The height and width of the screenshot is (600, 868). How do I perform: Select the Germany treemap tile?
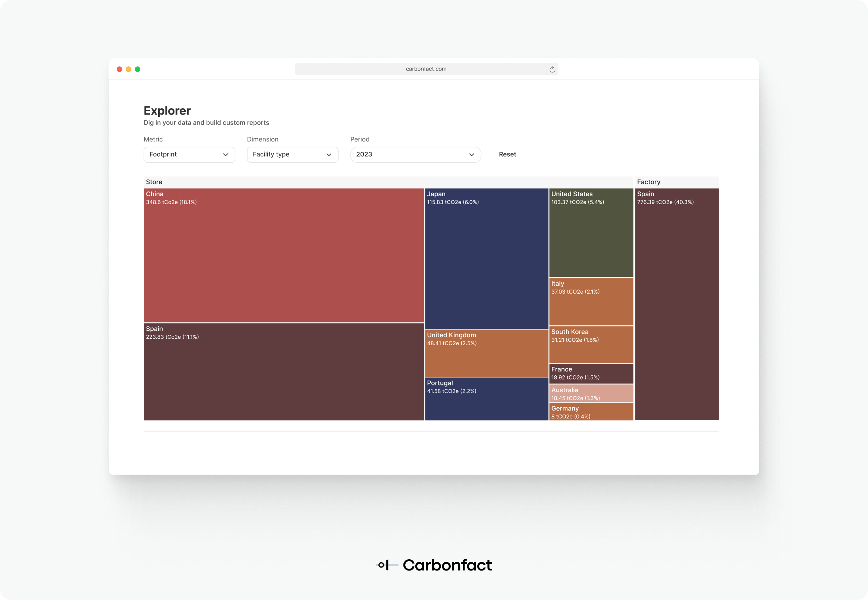point(591,412)
